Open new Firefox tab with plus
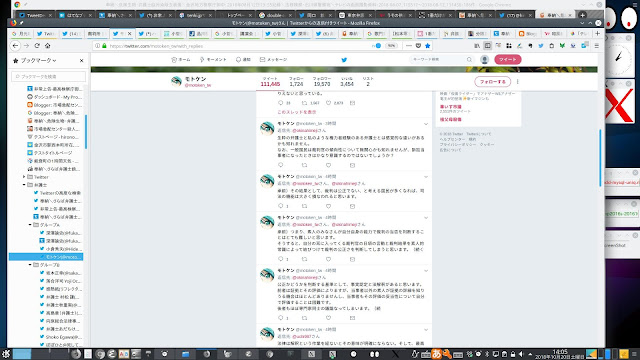 (598, 33)
